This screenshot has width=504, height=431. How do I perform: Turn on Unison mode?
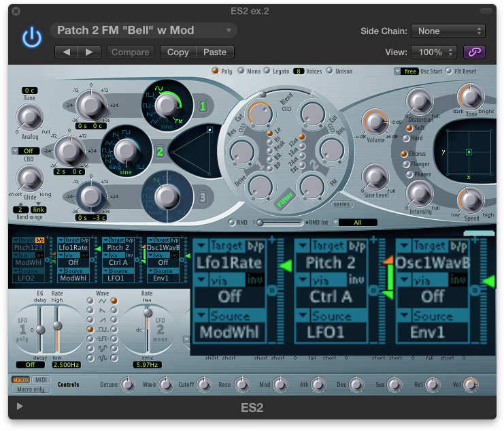330,70
